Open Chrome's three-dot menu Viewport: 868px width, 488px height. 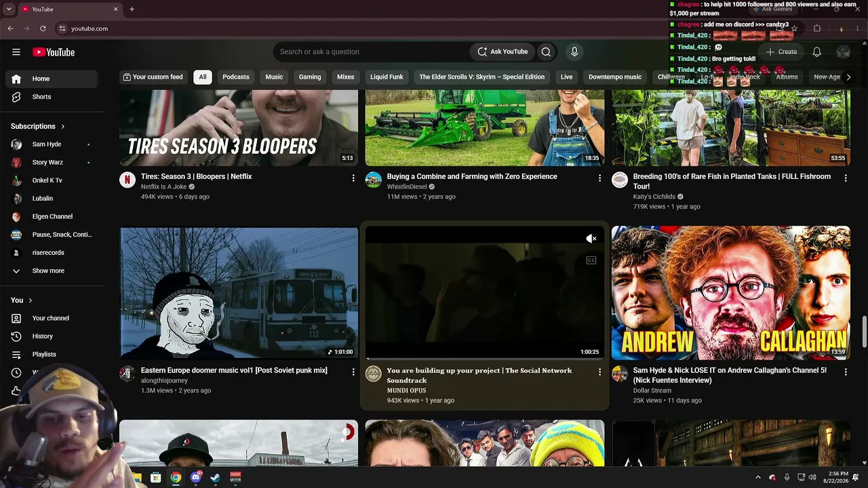tap(857, 28)
